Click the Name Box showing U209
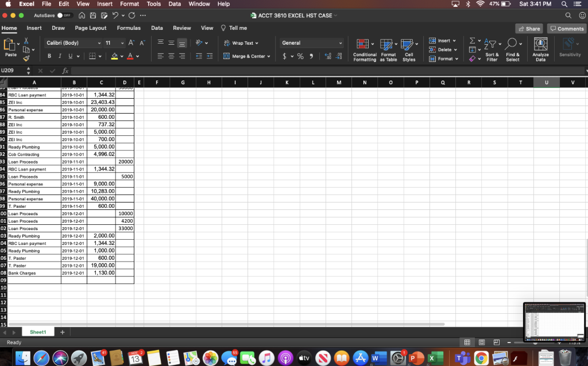 13,71
